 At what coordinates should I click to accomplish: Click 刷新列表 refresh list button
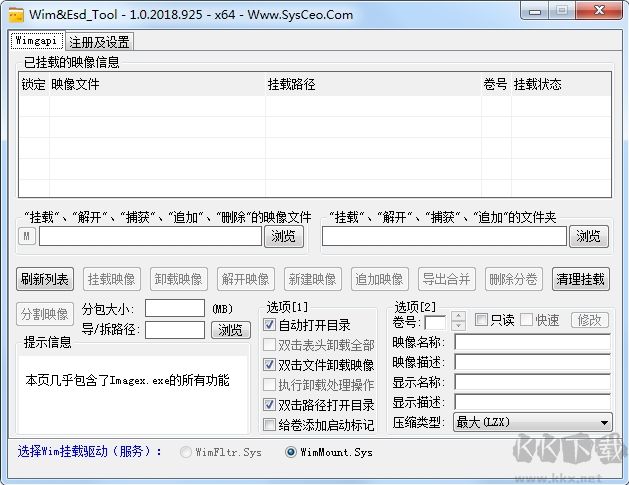click(x=45, y=279)
